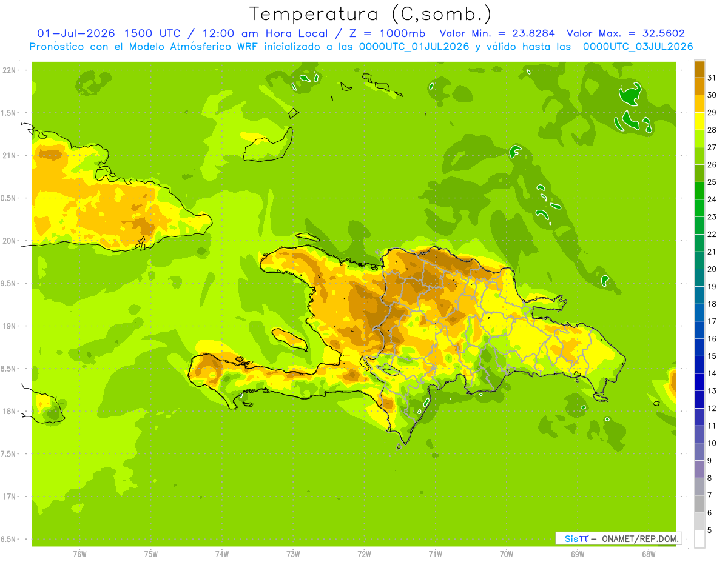Pick the legend swatch between 30 and 31
728x562 pixels.
tap(699, 86)
